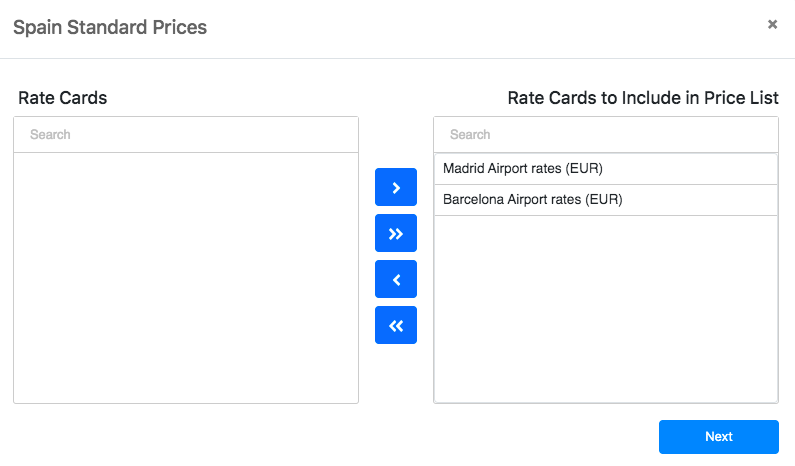795x466 pixels.
Task: Click the Rate Cards to Include in Price List heading
Action: 643,98
